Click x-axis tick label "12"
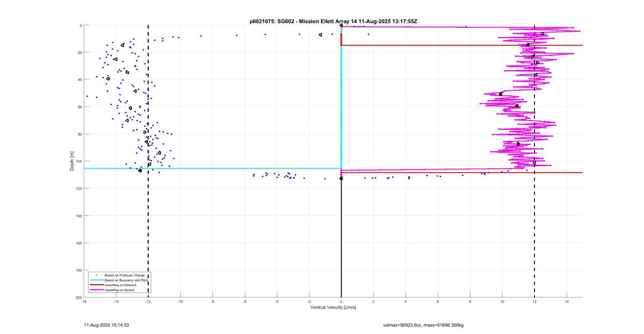 (x=535, y=301)
